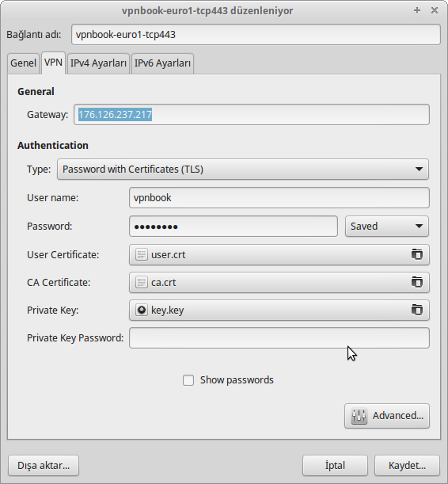This screenshot has height=484, width=448.
Task: Click the document icon beside ca.crt
Action: tap(142, 282)
